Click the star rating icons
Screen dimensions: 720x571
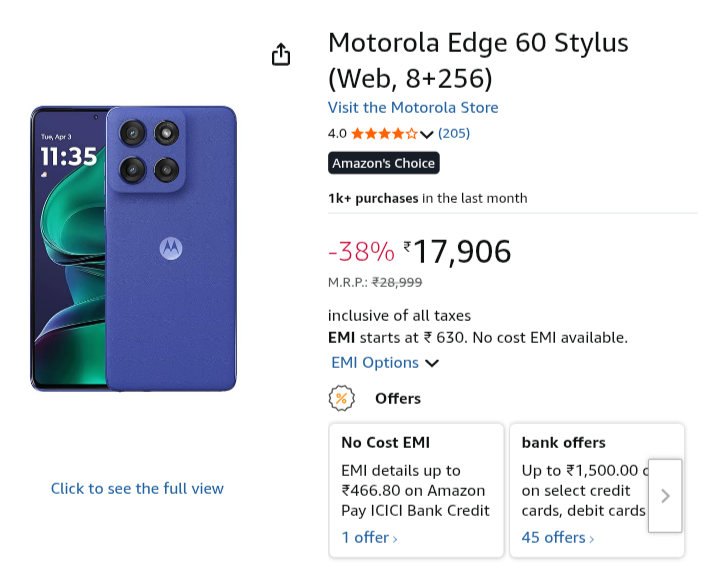[x=384, y=133]
